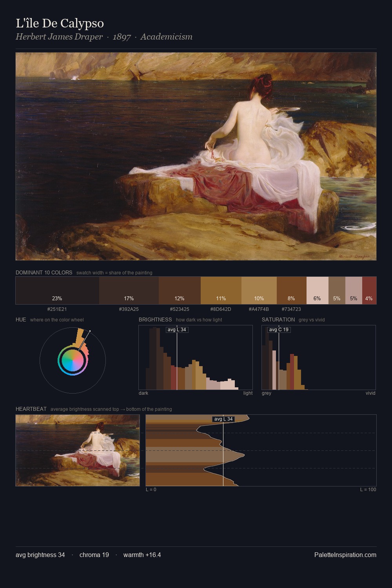Click the #734723 hex label
392x588 pixels.
click(291, 309)
